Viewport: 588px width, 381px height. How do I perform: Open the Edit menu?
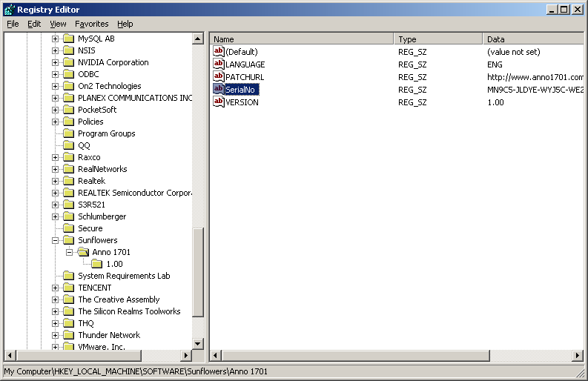[34, 24]
